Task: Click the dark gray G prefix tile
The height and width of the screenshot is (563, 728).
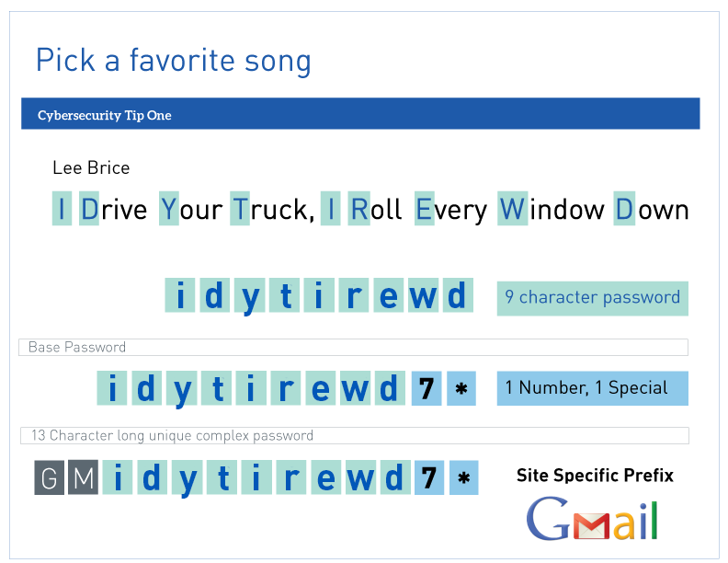Action: tap(50, 478)
